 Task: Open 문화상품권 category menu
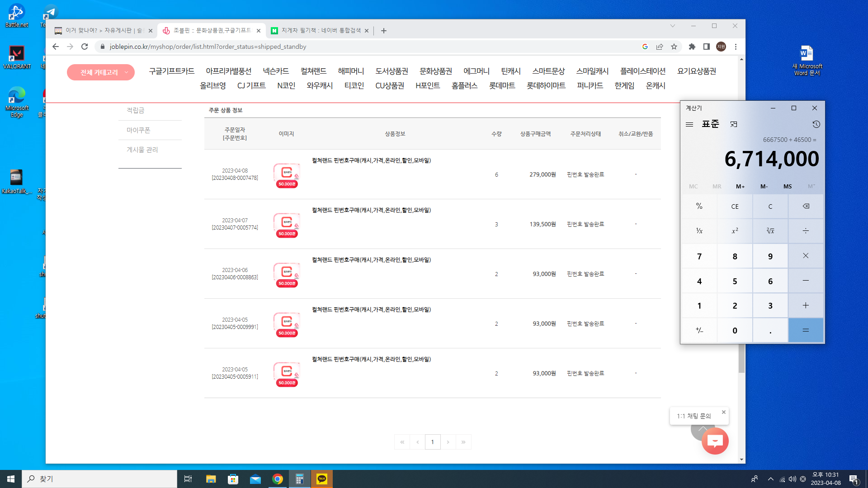[x=436, y=71]
